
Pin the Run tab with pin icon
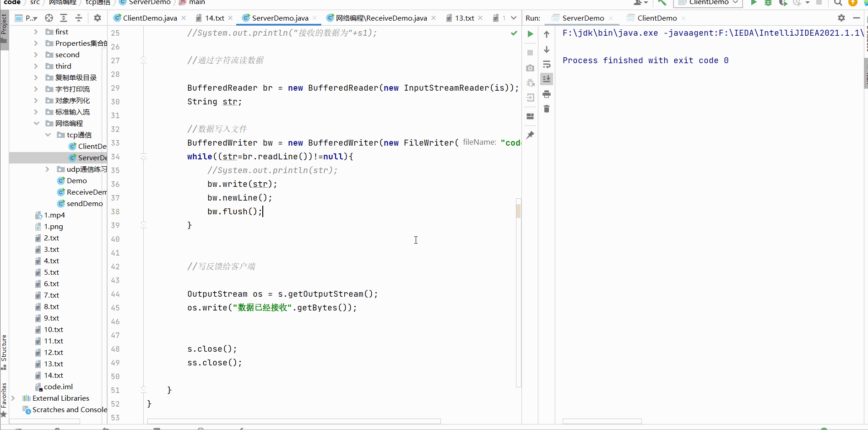530,135
